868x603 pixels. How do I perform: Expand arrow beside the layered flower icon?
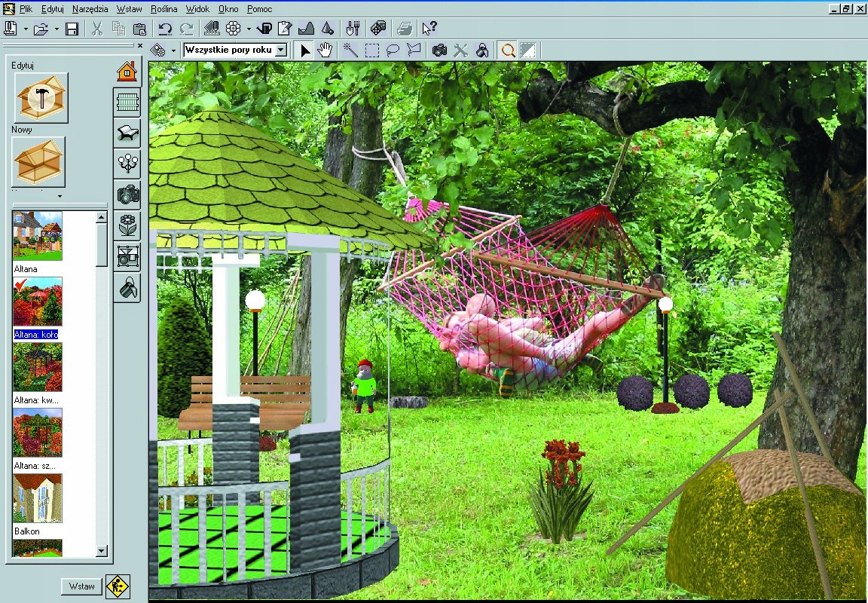173,51
